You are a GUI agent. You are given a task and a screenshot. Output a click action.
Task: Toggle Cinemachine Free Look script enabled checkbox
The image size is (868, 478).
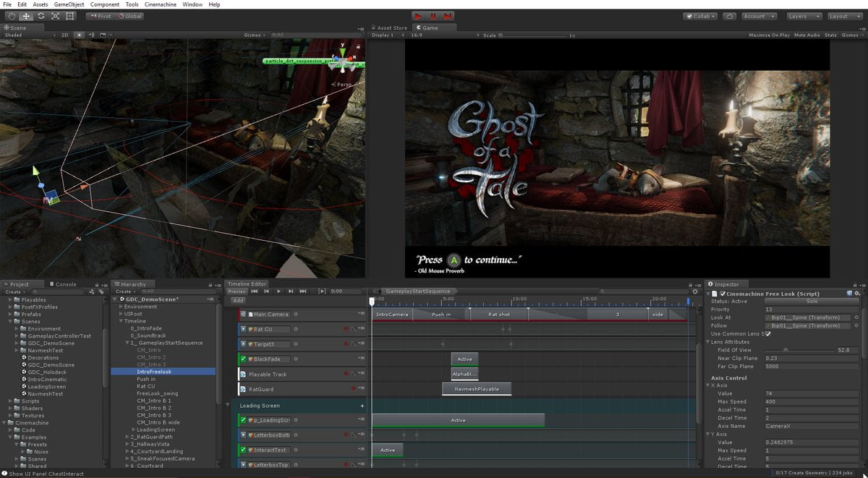point(723,294)
